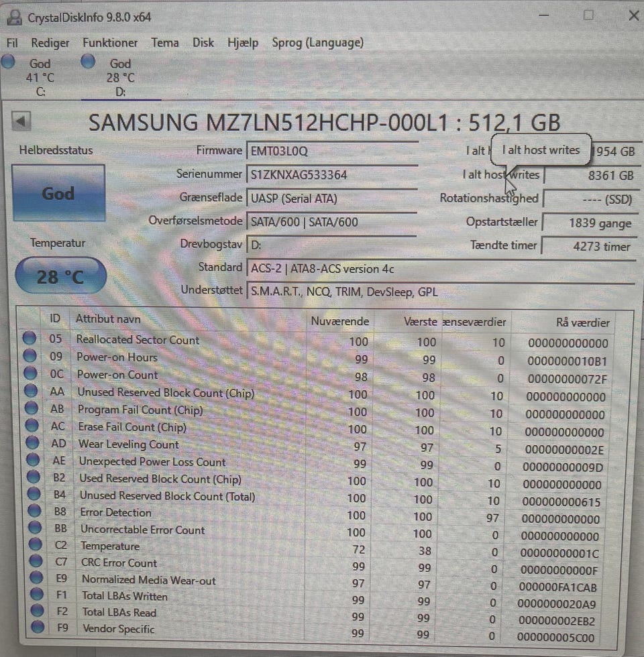This screenshot has width=644, height=657.
Task: Click the Drevbogstav field showing D:
Action: tap(332, 245)
